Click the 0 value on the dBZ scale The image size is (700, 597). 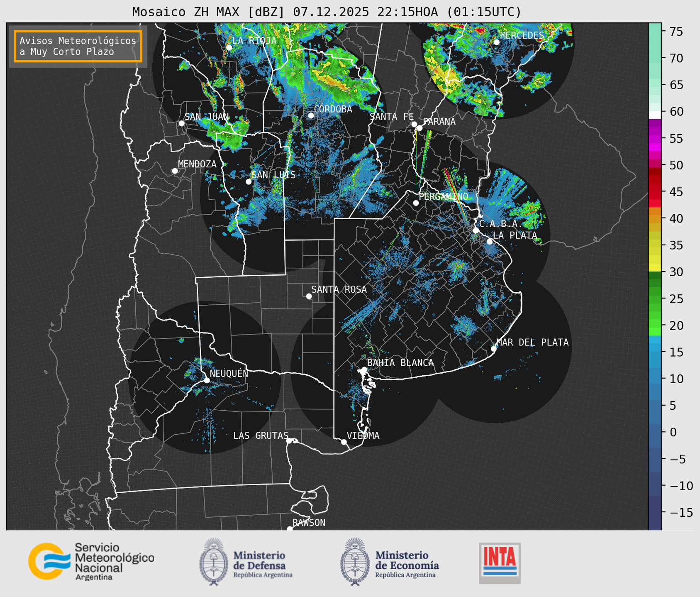[x=673, y=432]
